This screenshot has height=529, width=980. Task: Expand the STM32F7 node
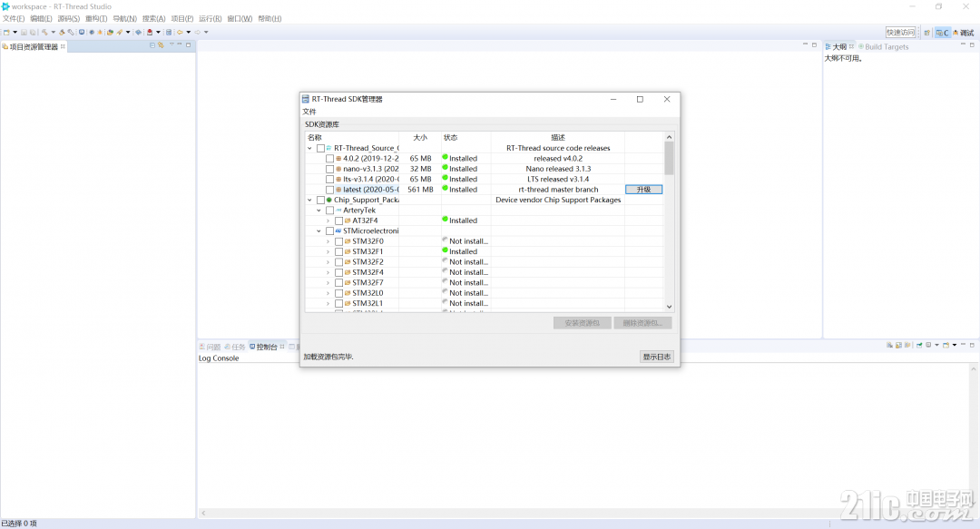[328, 282]
